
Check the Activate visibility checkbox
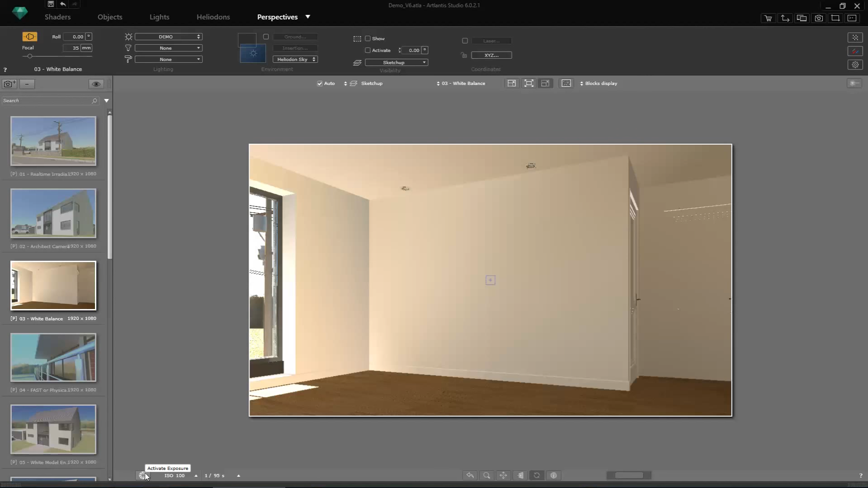click(368, 51)
